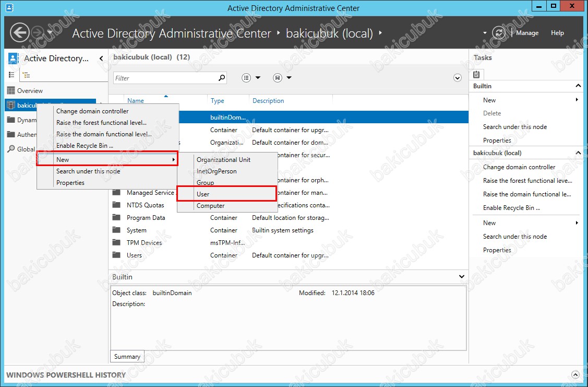588x387 pixels.
Task: Click Search under this node in Builtin tasks
Action: point(515,127)
